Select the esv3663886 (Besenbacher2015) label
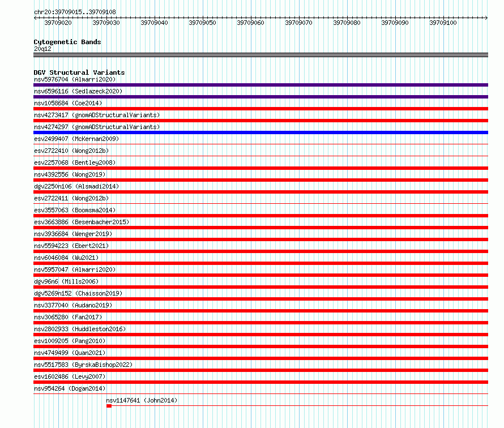The height and width of the screenshot is (428, 504). click(82, 222)
